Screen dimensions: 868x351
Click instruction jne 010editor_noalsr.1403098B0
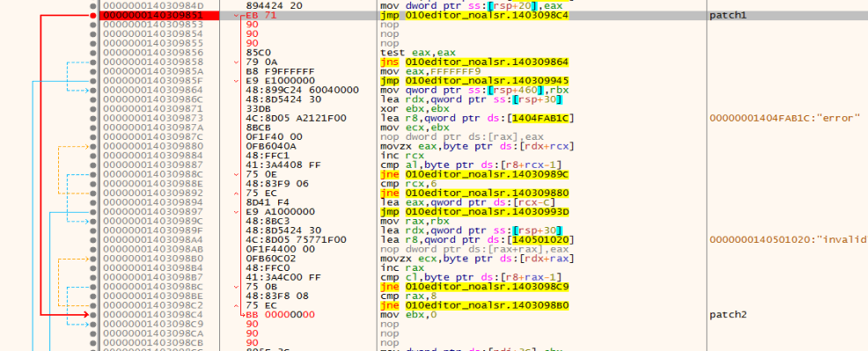tap(474, 305)
